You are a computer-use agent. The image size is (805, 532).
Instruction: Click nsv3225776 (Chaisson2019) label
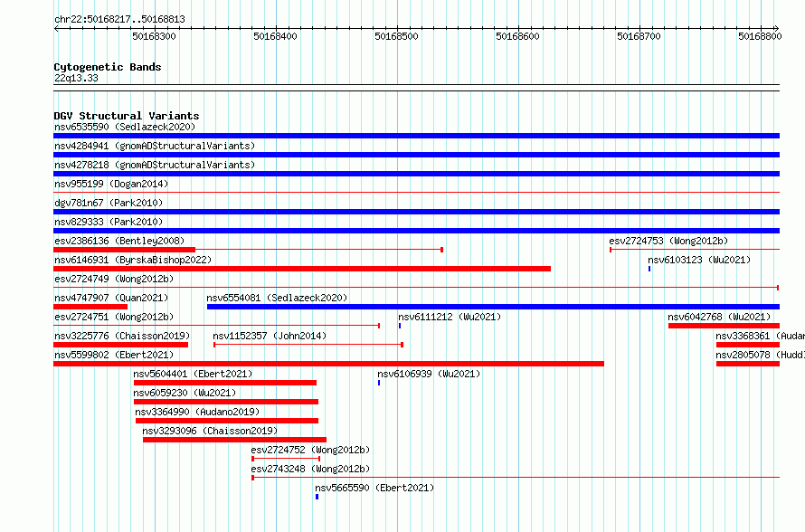pyautogui.click(x=122, y=336)
